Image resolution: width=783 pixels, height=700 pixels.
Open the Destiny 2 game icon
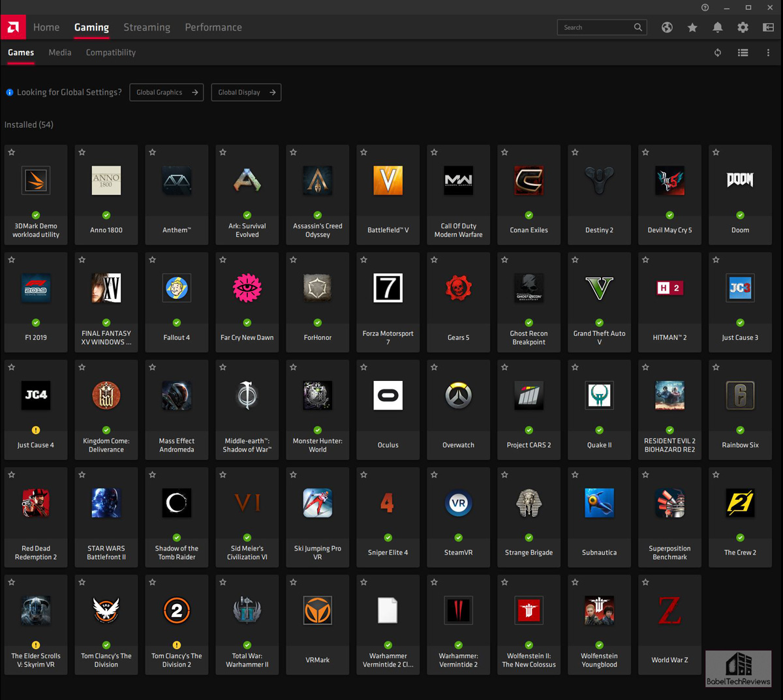pyautogui.click(x=599, y=180)
